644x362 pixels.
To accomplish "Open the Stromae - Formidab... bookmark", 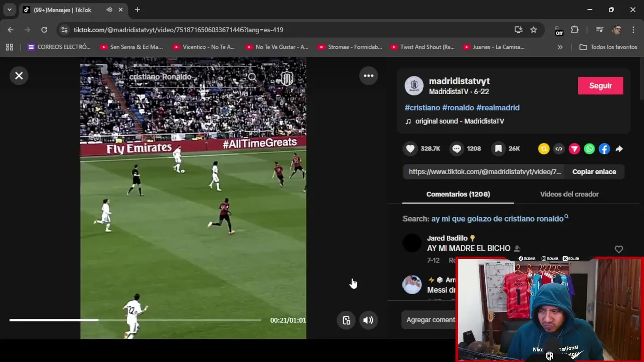I will click(x=350, y=47).
